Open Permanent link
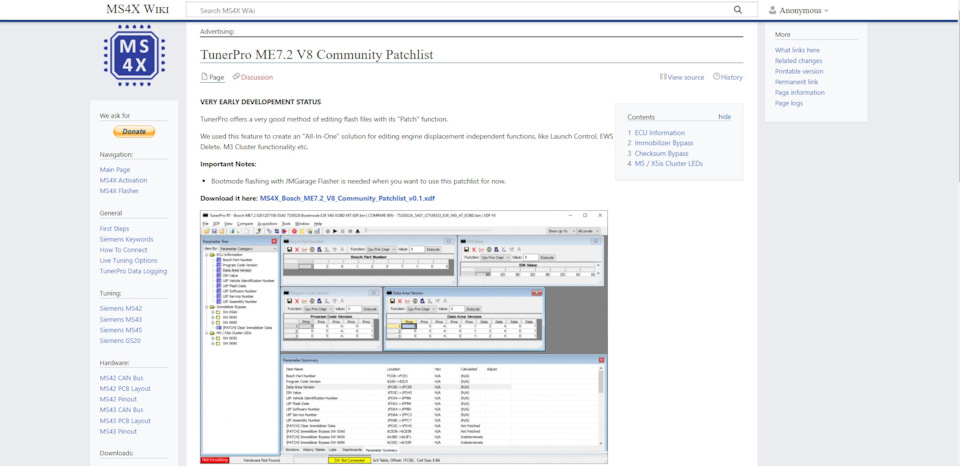The width and height of the screenshot is (960, 466). [x=797, y=81]
